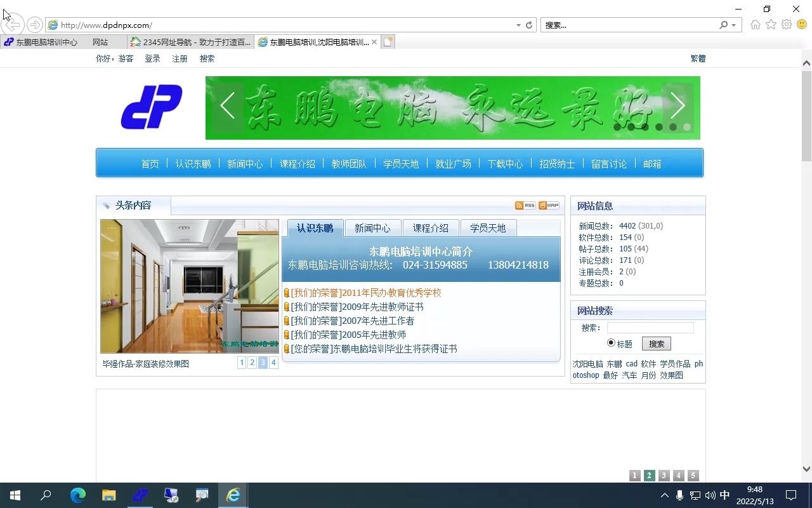Open the 2011年民办教育优秀学校 news link

pos(363,293)
